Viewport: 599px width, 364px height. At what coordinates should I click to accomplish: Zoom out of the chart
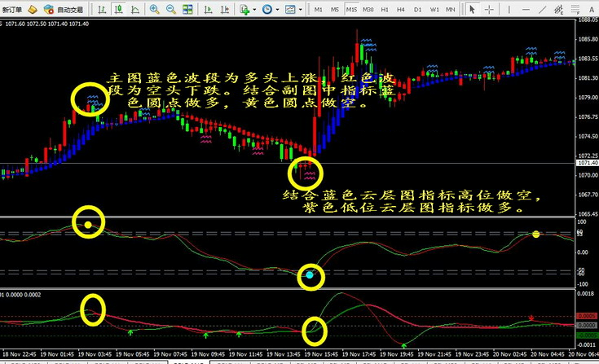coord(171,9)
